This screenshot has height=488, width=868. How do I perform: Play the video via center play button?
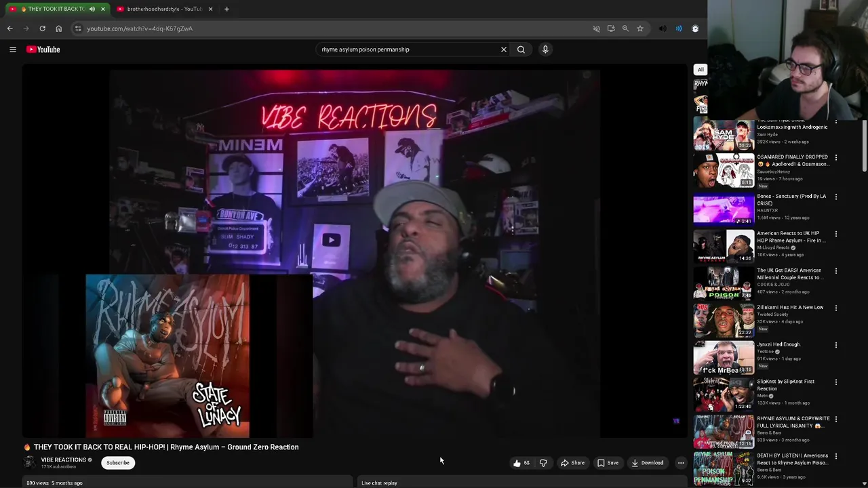331,240
